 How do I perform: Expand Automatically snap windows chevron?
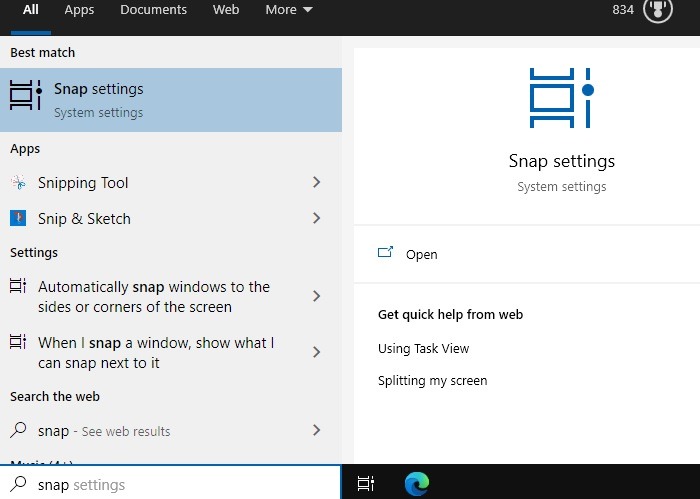click(317, 296)
